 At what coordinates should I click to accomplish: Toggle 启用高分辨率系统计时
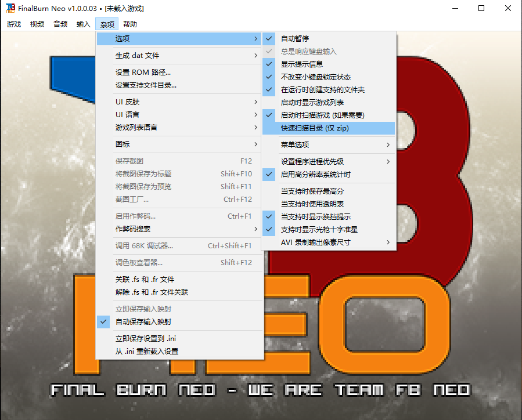pyautogui.click(x=329, y=174)
